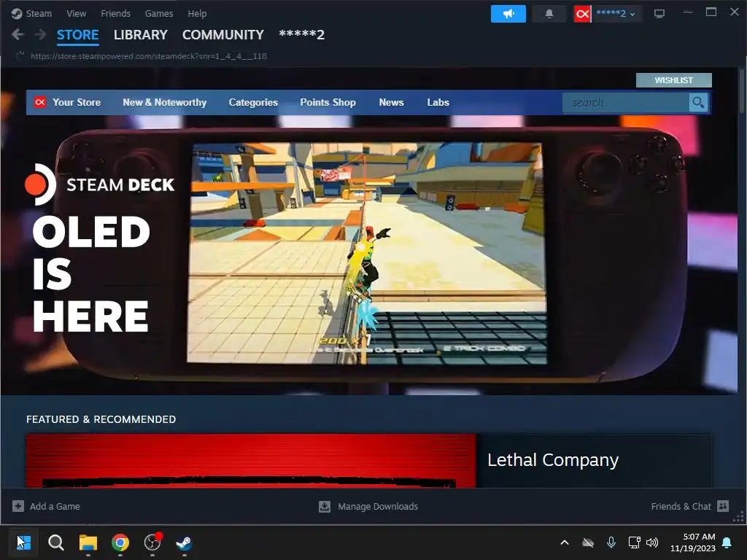
Task: Click the volume speaker tray icon
Action: [x=652, y=542]
